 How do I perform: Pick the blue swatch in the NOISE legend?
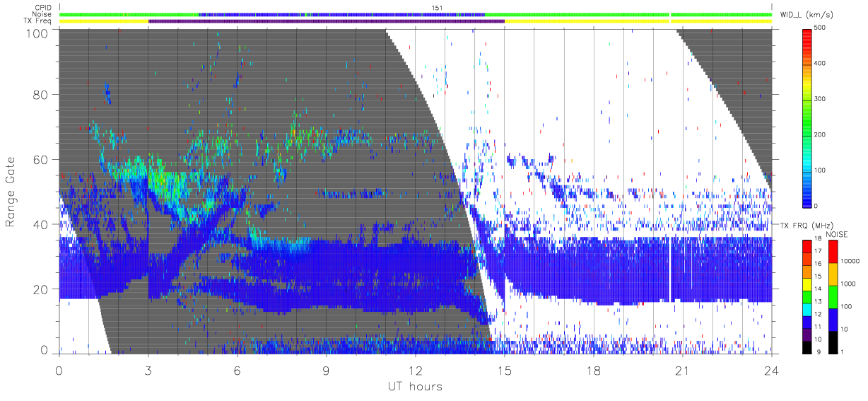833,318
